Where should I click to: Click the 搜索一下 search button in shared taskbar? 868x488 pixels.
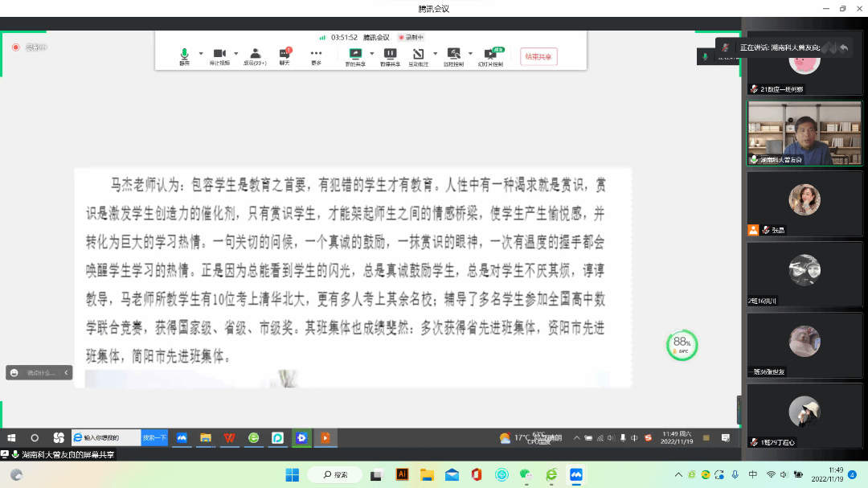coord(154,438)
